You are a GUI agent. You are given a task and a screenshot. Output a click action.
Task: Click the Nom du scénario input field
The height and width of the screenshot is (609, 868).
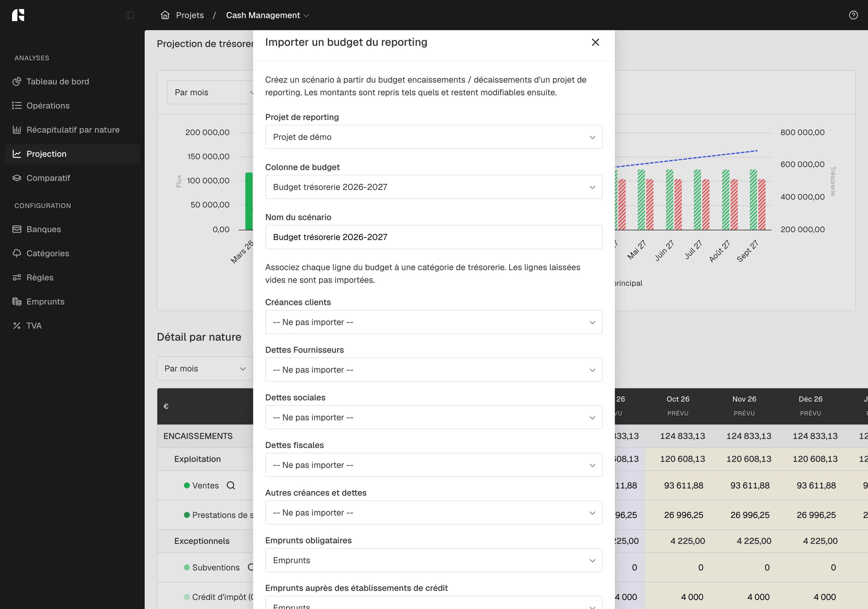tap(434, 237)
